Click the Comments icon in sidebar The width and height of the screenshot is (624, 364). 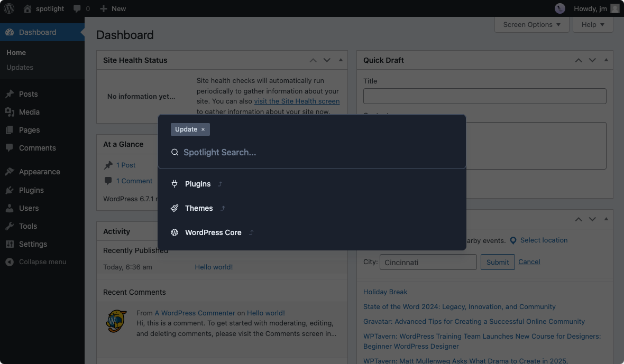click(x=10, y=148)
